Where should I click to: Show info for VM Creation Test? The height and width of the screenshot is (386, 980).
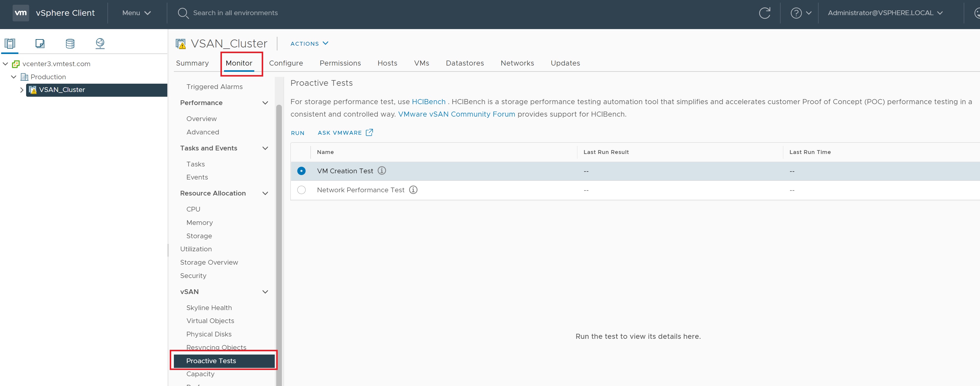tap(382, 171)
